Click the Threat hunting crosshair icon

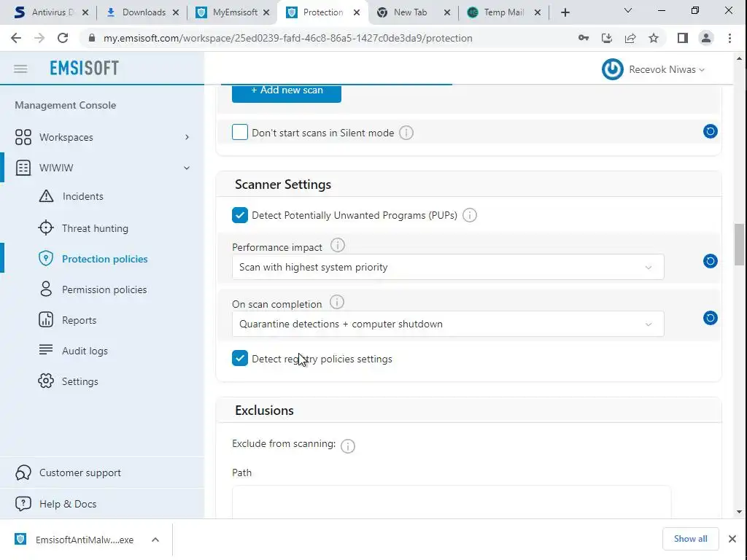click(x=46, y=227)
